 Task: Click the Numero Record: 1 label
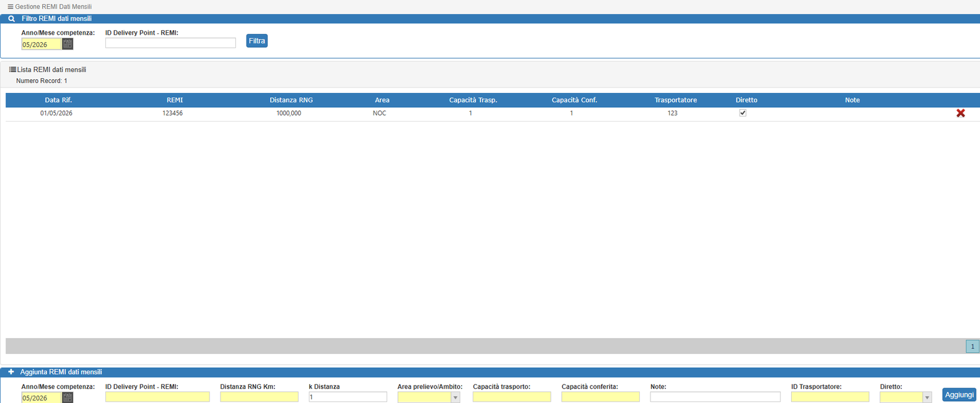pyautogui.click(x=42, y=81)
